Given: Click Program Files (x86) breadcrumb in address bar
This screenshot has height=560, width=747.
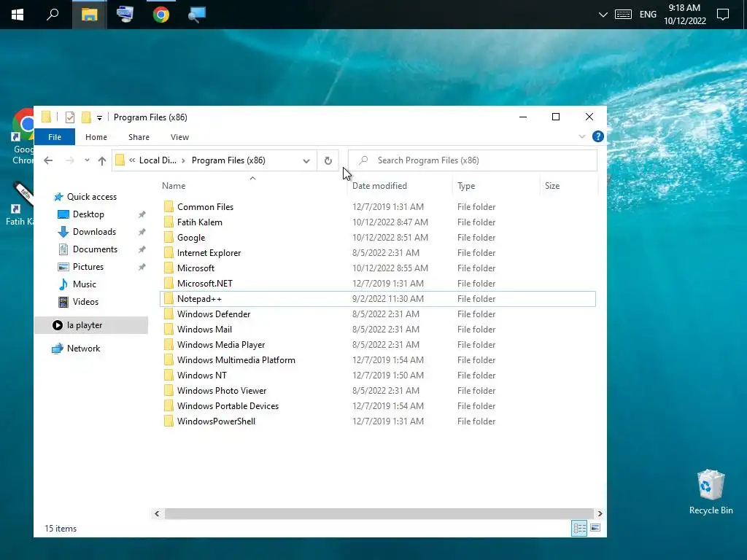Looking at the screenshot, I should [228, 160].
